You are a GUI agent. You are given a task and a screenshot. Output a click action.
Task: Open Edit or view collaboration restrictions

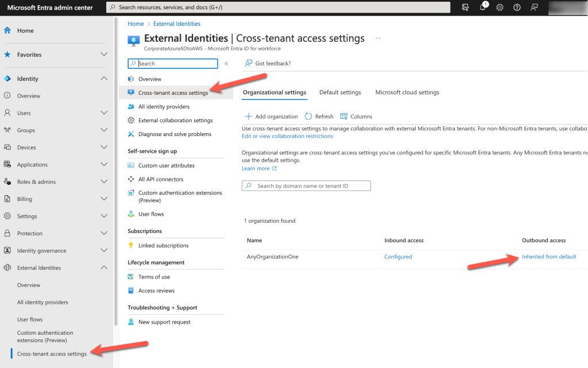[x=287, y=136]
